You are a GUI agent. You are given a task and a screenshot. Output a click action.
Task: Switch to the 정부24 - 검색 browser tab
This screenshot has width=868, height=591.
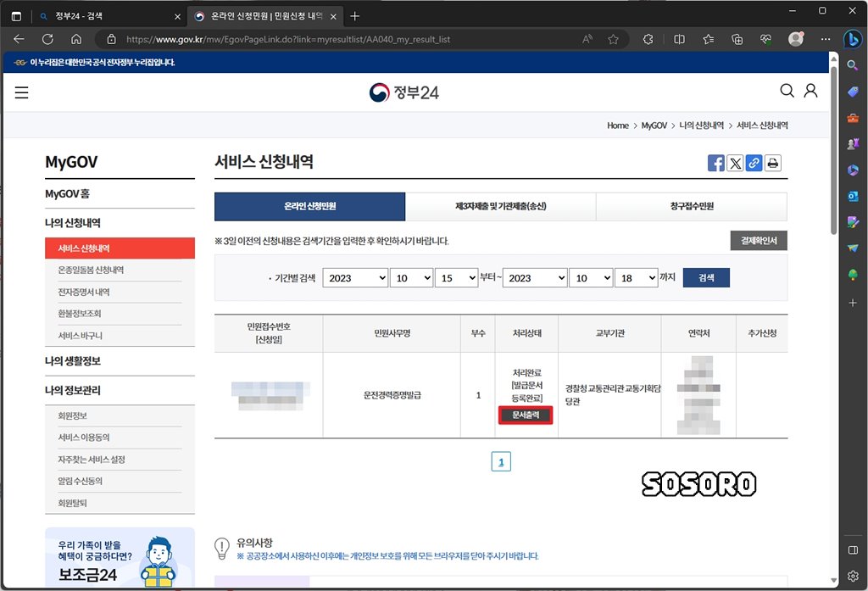109,16
